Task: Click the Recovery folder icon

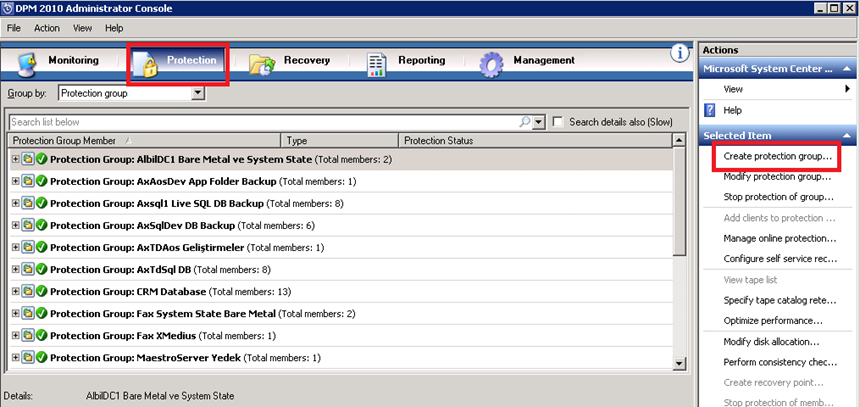Action: tap(262, 64)
